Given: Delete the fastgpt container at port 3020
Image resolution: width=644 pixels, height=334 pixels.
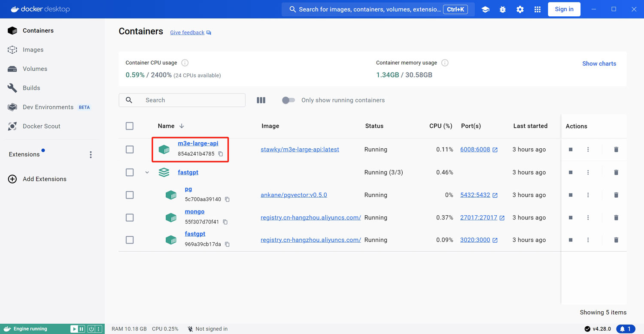Looking at the screenshot, I should [616, 240].
